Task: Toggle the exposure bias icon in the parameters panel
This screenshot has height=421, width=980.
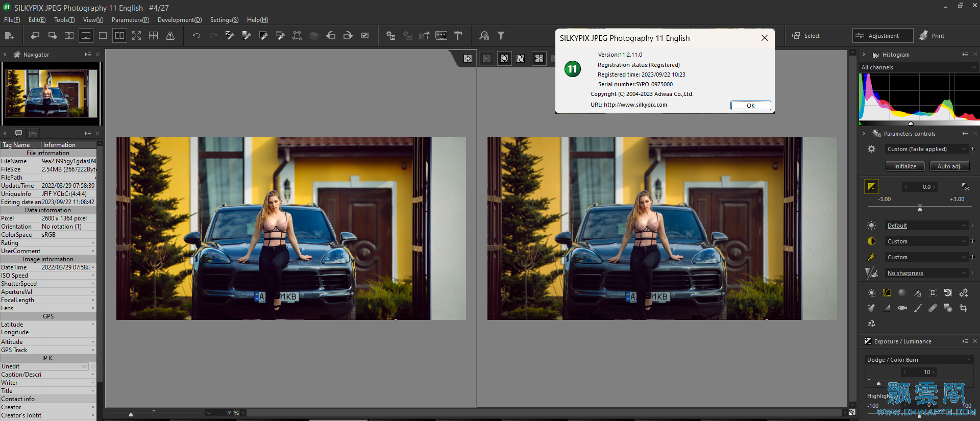Action: point(871,186)
